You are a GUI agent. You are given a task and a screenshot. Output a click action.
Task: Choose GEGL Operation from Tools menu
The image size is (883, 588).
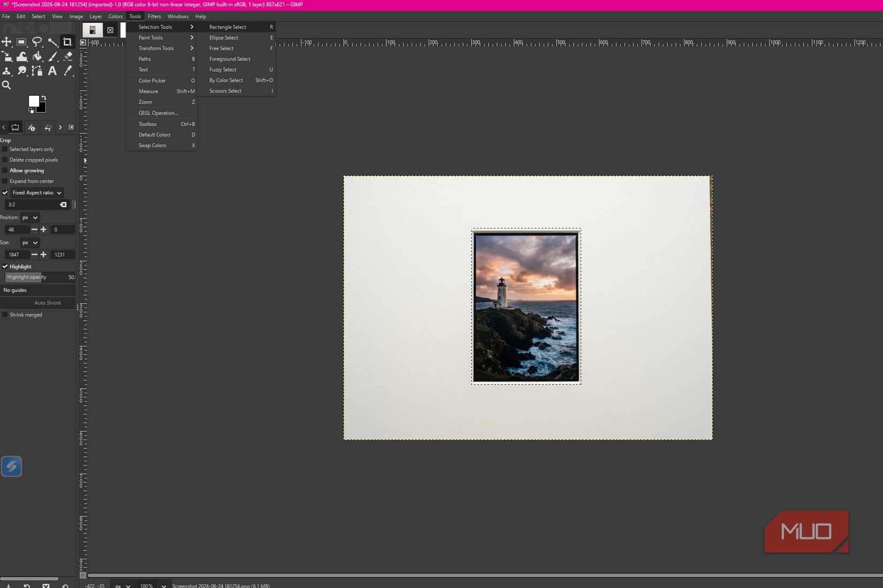tap(162, 113)
